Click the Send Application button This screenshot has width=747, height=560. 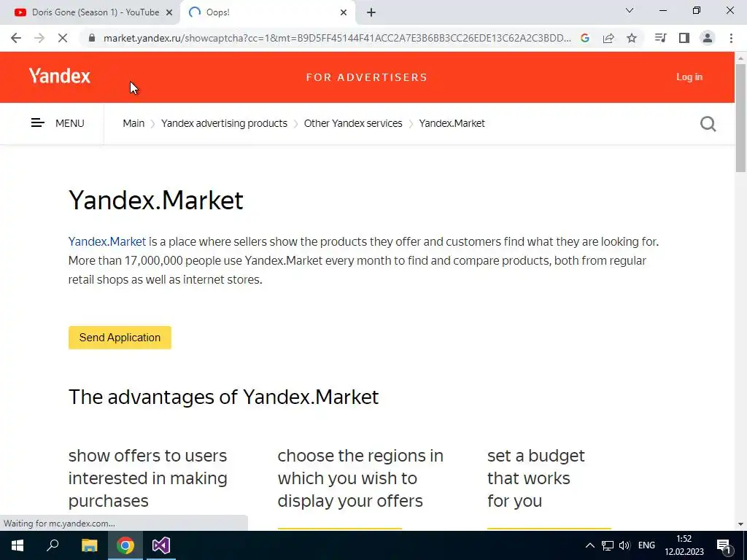pos(120,338)
